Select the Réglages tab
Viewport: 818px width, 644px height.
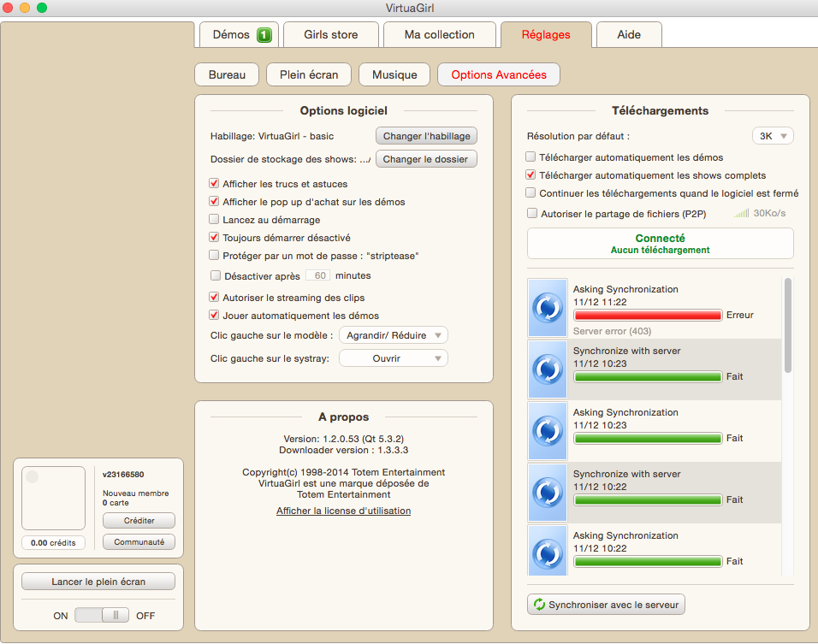pyautogui.click(x=546, y=35)
